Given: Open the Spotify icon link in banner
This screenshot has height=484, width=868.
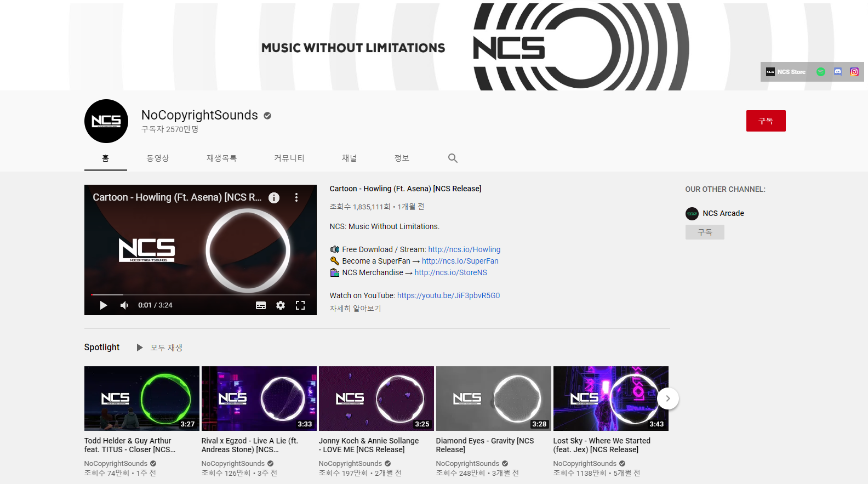Looking at the screenshot, I should click(821, 72).
